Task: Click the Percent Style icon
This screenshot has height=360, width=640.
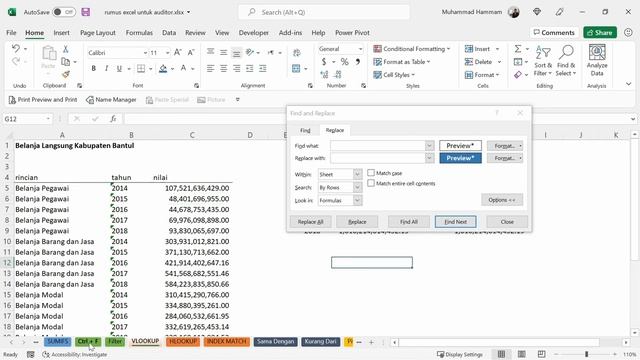Action: coord(345,62)
